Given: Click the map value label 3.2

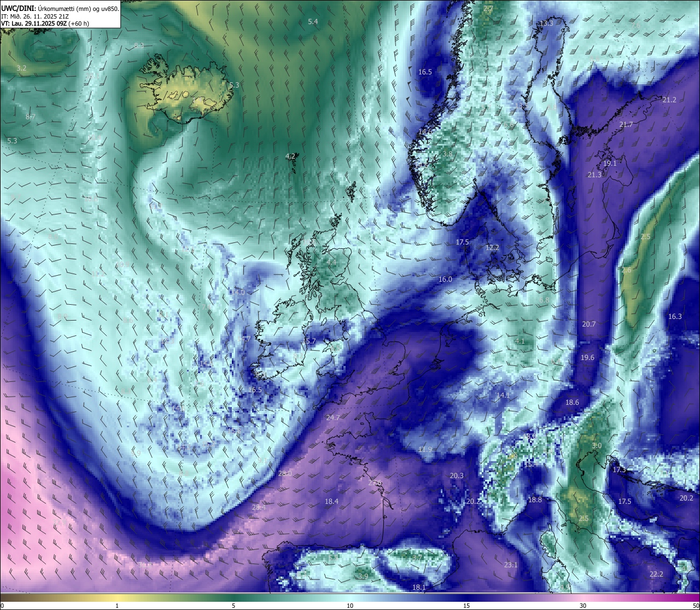Looking at the screenshot, I should pos(21,68).
